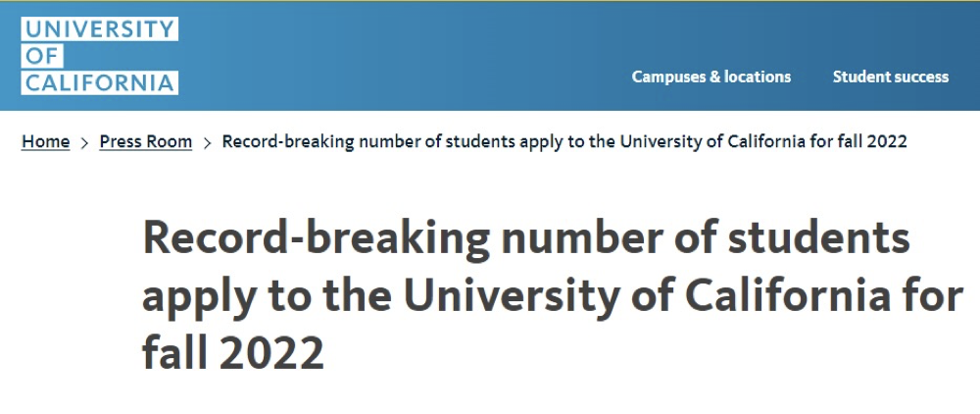Click the chevron separator after Press Room
Viewport: 980px width, 414px height.
pos(207,142)
